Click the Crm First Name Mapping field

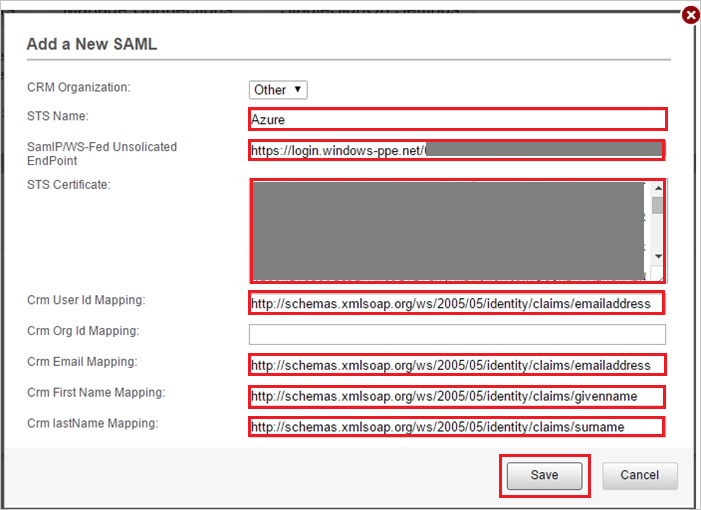tap(457, 396)
